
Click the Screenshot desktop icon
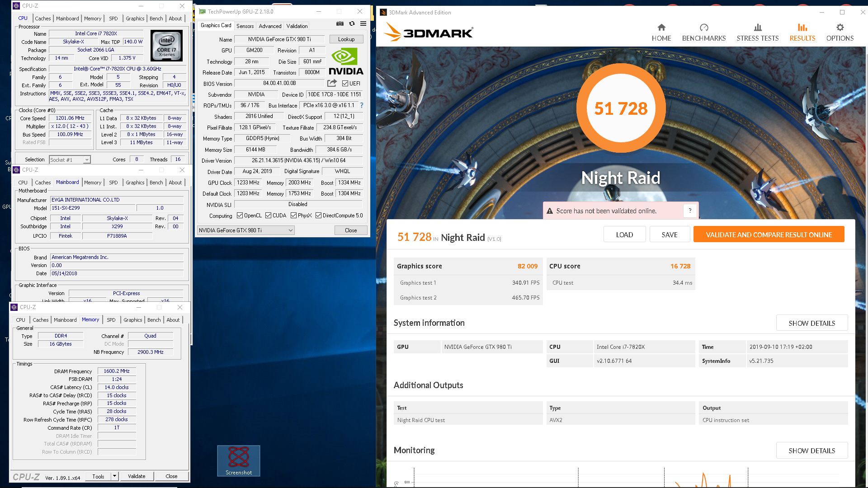coord(239,460)
